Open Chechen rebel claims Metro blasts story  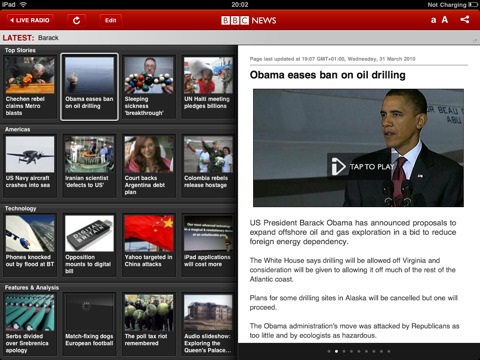30,87
